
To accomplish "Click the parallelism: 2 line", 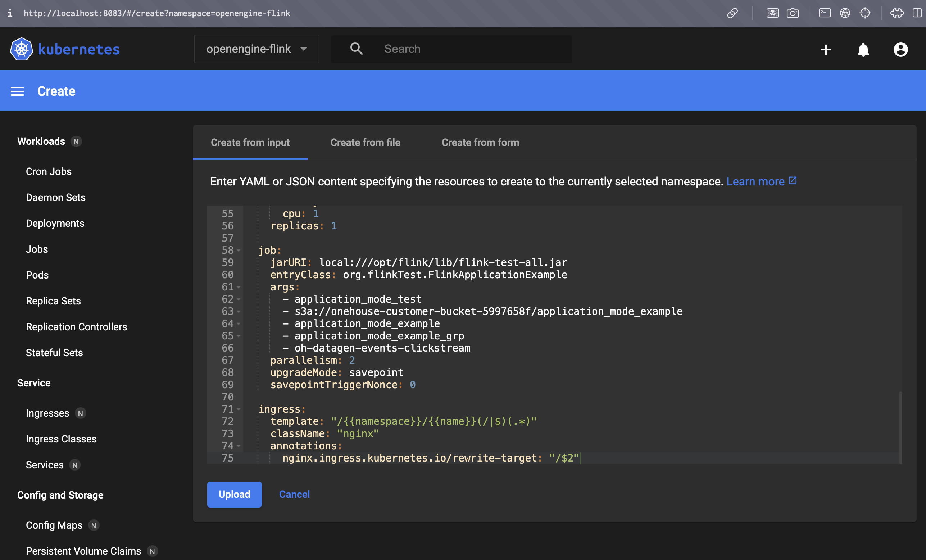I will coord(313,361).
